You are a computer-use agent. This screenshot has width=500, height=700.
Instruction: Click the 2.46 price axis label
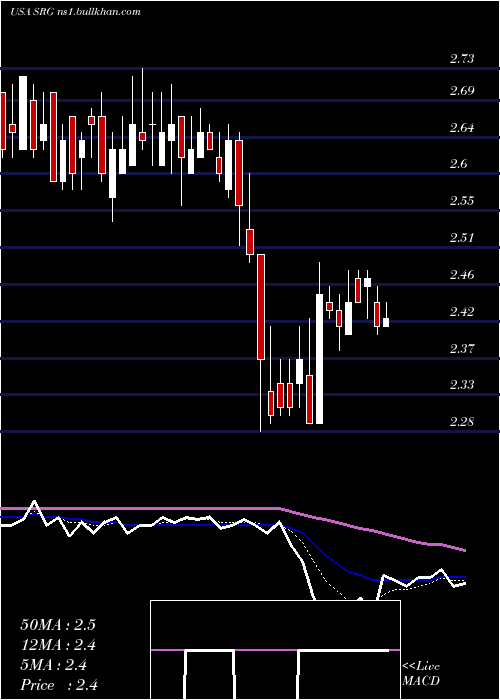[462, 275]
